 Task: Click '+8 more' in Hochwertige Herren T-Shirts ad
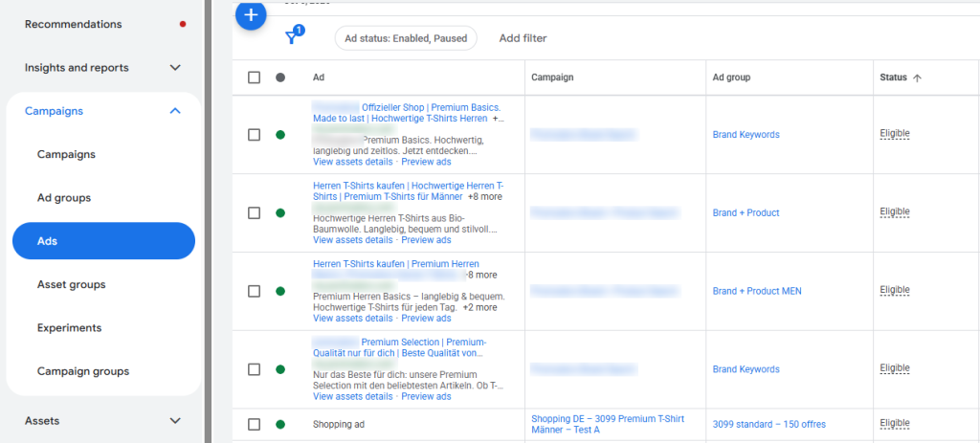tap(484, 196)
